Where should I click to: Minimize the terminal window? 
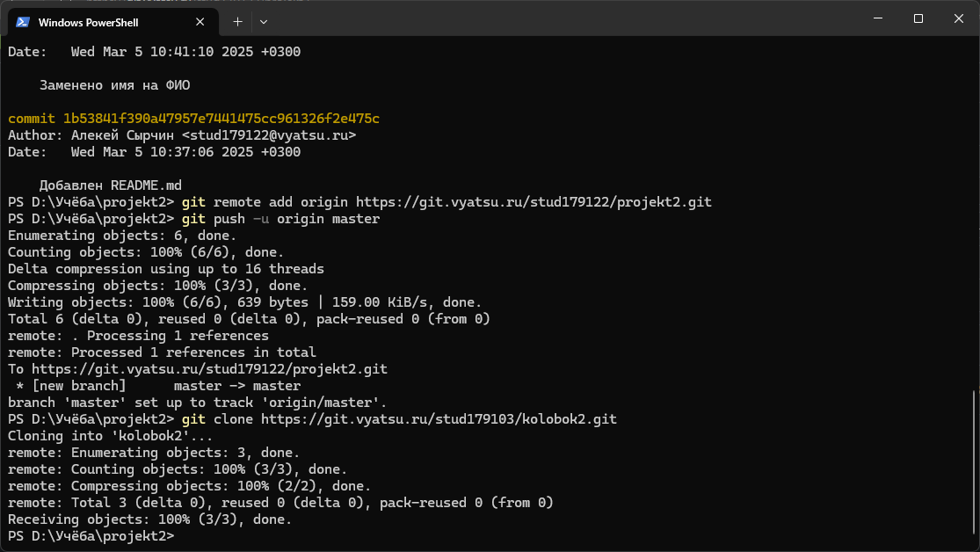coord(877,18)
